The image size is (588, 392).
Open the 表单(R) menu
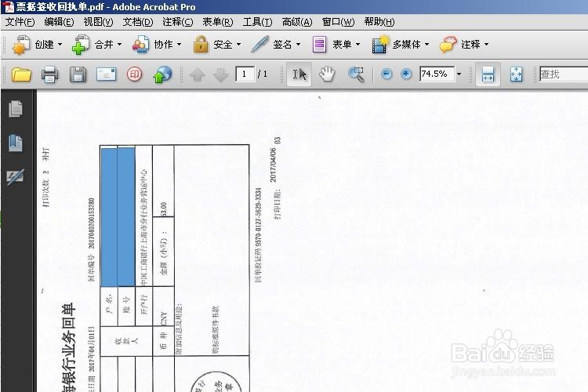click(x=217, y=22)
